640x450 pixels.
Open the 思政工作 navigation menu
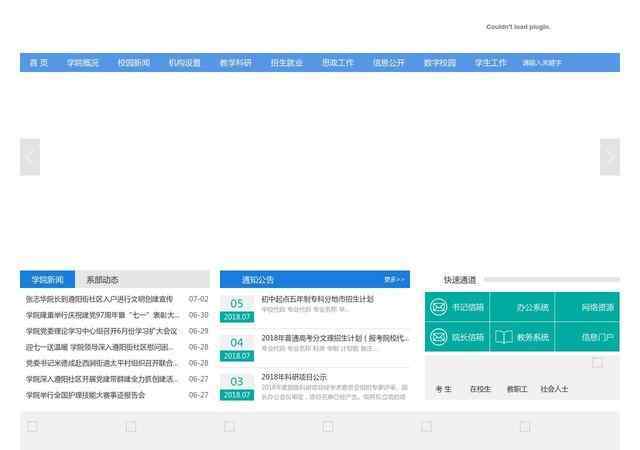[x=338, y=63]
